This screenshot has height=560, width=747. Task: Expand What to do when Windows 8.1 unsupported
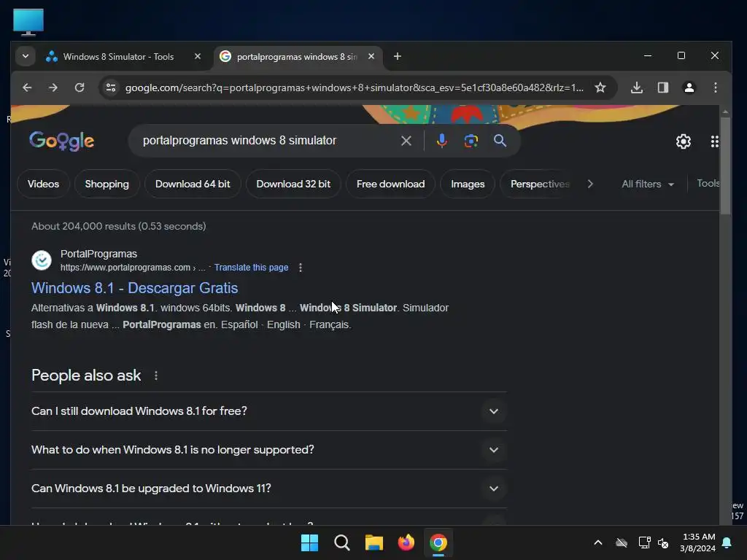[269, 449]
